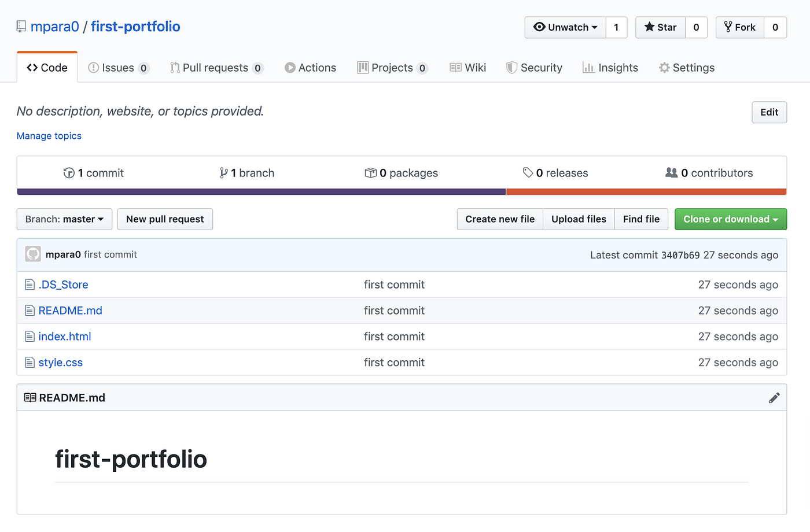Open the 0 packages link
This screenshot has height=532, width=810.
402,172
